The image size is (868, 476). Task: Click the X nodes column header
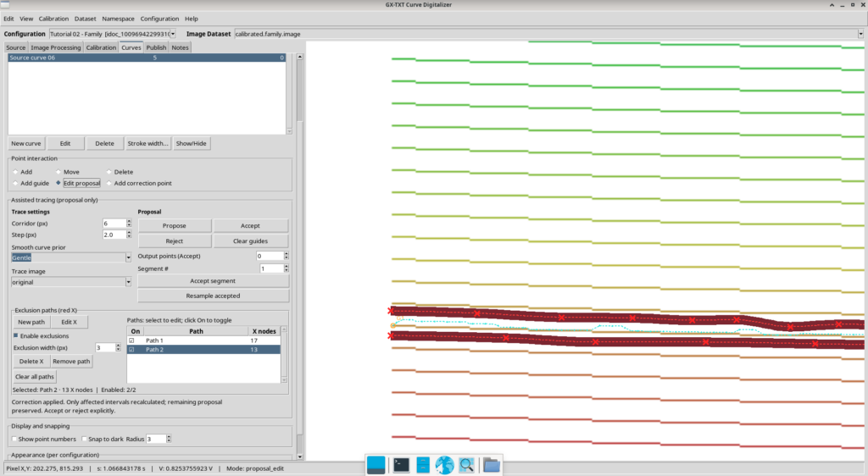264,331
